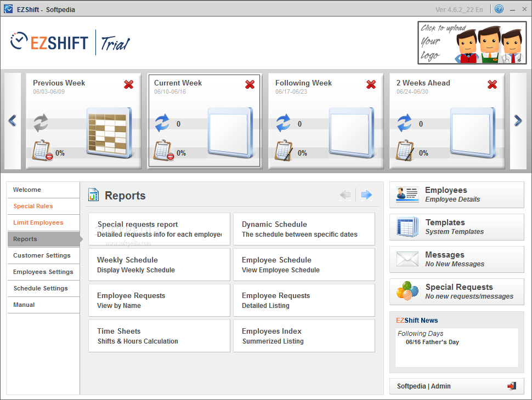
Task: Open Customer Settings sidebar tab
Action: 43,255
